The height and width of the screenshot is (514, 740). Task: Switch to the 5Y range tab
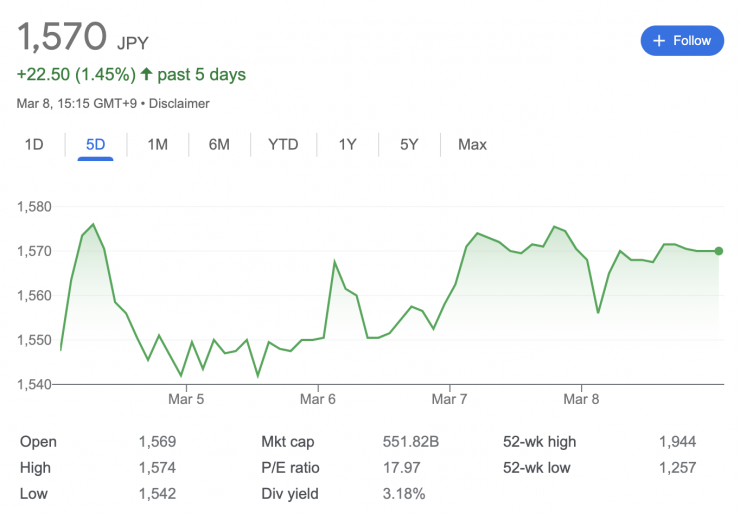click(409, 144)
